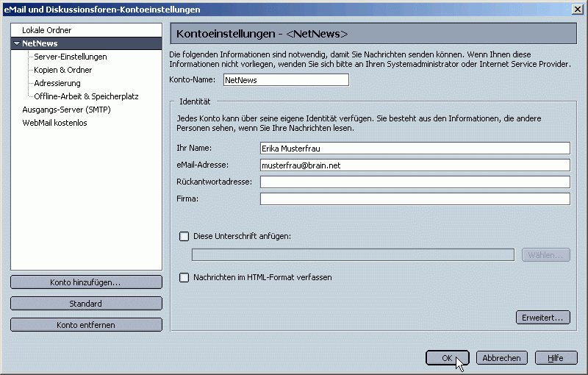Enable Diese Unterschrift anfügen checkbox
This screenshot has width=588, height=375.
[x=184, y=236]
